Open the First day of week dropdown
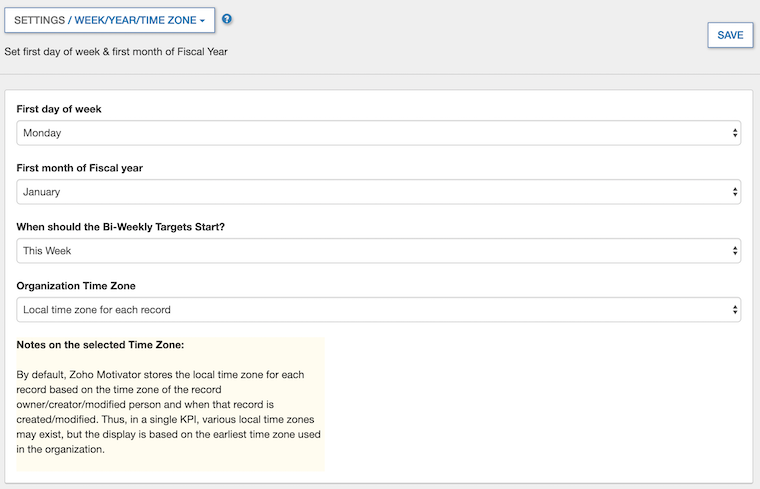The height and width of the screenshot is (489, 760). 378,133
